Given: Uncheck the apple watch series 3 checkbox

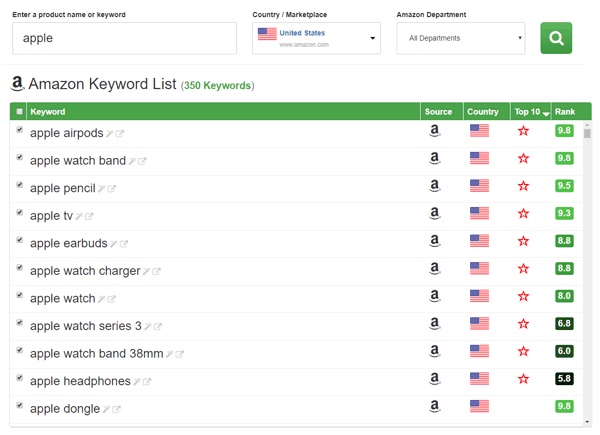Looking at the screenshot, I should 20,323.
